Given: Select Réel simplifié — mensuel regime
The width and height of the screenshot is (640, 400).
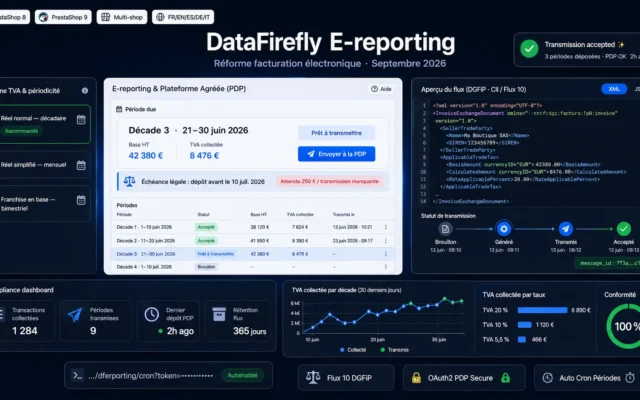Looking at the screenshot, I should pos(44,164).
